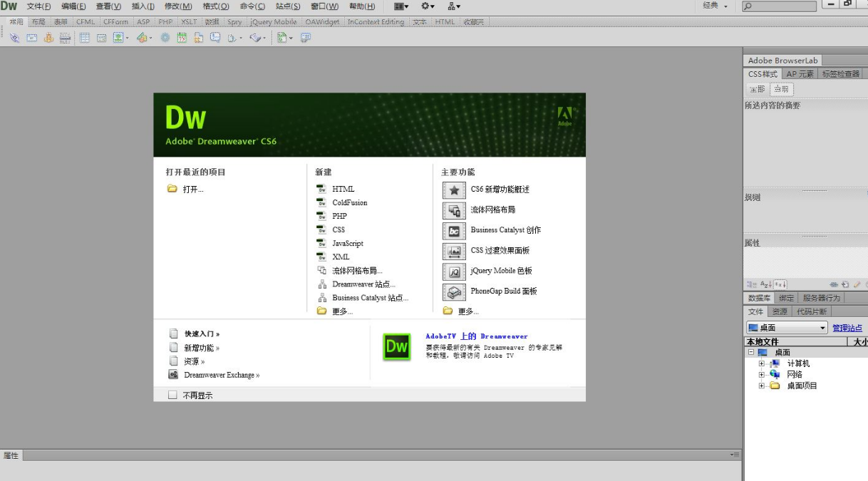Switch to the jQuery Mobile insert tab
Image resolution: width=868 pixels, height=481 pixels.
point(274,22)
